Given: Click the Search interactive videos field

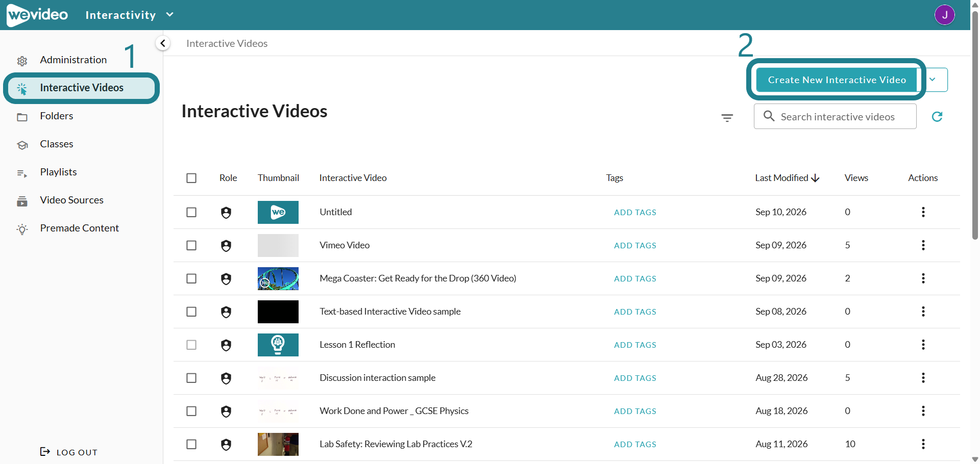Looking at the screenshot, I should (x=835, y=117).
